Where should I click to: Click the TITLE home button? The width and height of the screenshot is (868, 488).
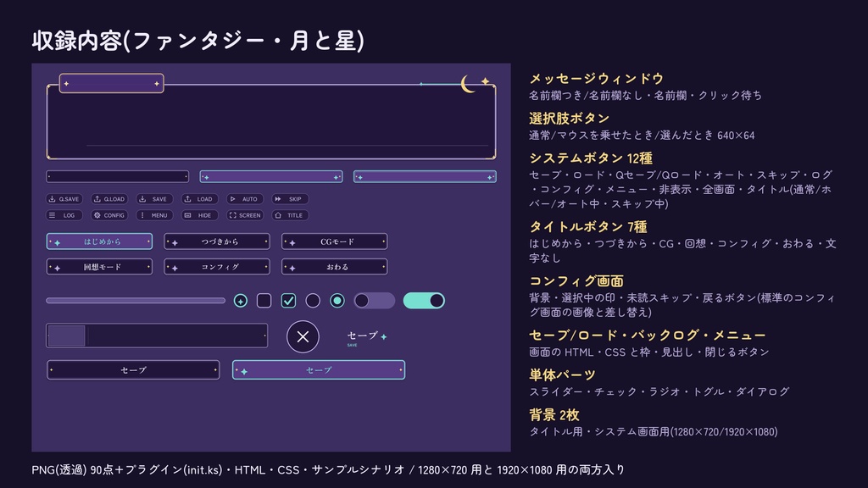click(290, 215)
